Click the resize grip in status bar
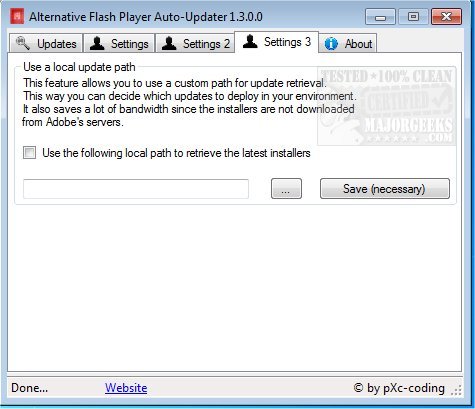Image resolution: width=475 pixels, height=409 pixels. pyautogui.click(x=456, y=390)
